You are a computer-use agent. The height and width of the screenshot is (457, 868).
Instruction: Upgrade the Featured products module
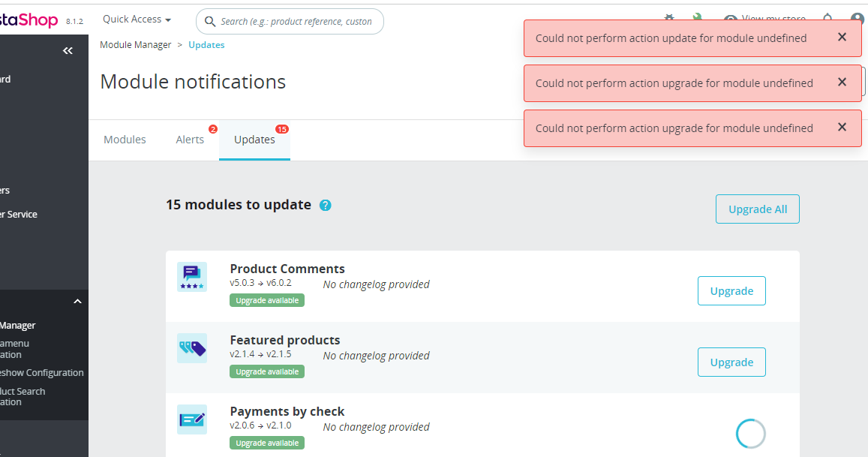731,362
